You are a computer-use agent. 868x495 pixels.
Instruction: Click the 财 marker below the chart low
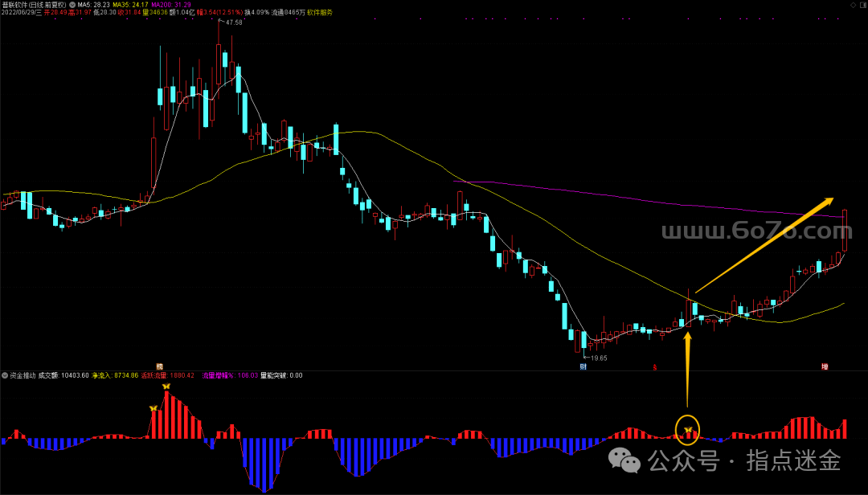pos(583,366)
